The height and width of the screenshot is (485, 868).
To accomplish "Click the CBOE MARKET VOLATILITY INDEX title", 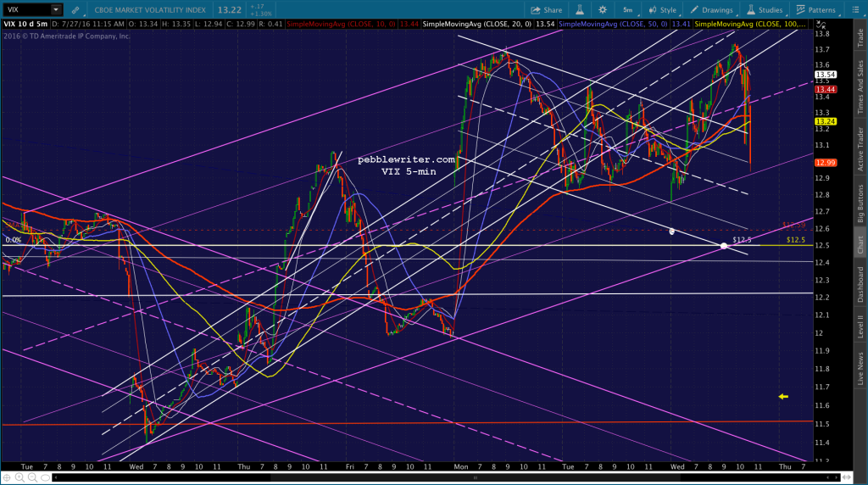I will [150, 10].
